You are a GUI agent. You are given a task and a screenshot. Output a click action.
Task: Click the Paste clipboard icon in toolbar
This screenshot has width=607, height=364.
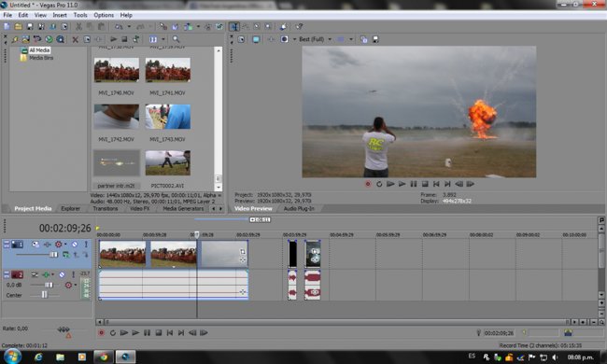click(102, 27)
